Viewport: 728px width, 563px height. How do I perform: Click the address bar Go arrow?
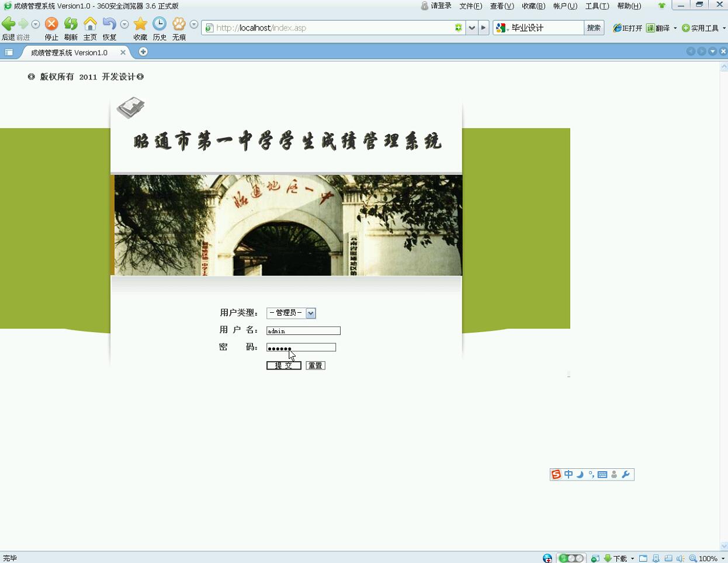tap(483, 27)
